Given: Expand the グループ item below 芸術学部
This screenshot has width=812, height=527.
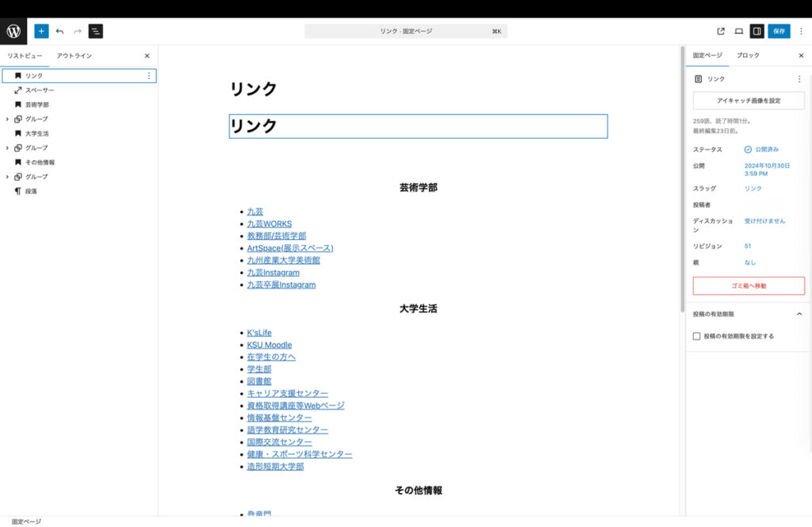Looking at the screenshot, I should (x=7, y=119).
